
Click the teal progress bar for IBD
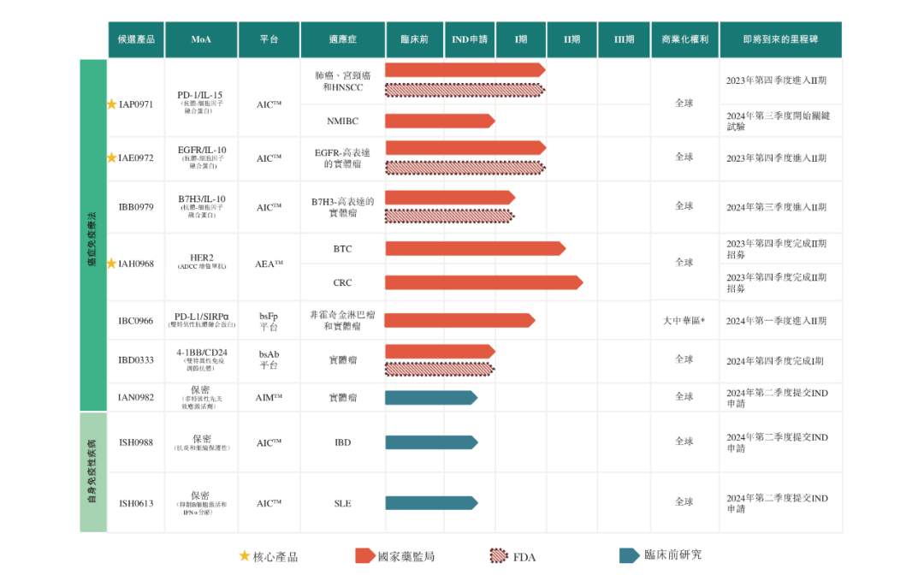[430, 442]
